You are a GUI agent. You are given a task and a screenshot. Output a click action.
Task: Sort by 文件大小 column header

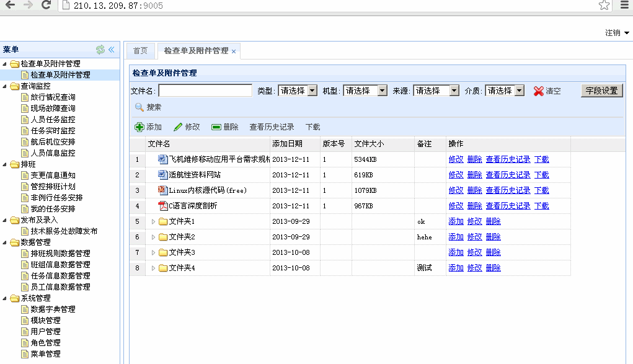tap(383, 144)
